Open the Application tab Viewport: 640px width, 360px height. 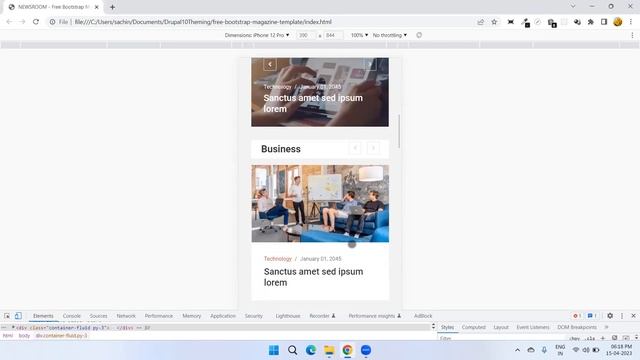tap(223, 316)
